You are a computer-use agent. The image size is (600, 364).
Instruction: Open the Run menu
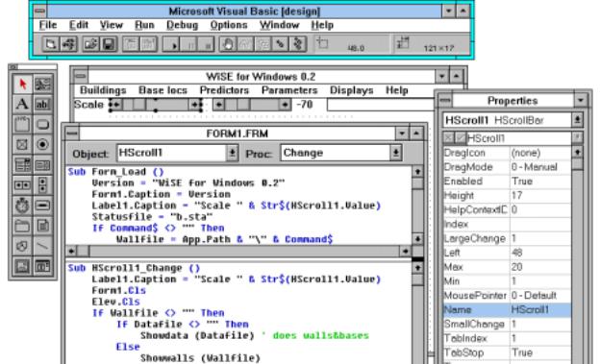[144, 25]
